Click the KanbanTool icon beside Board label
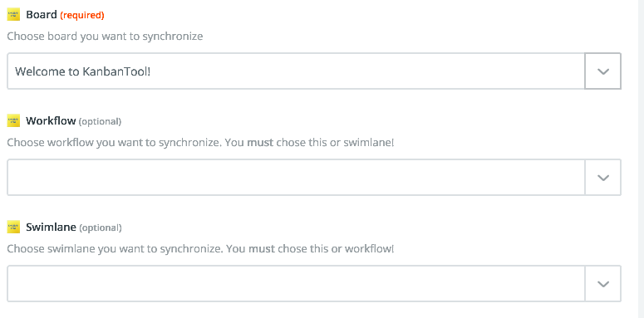The image size is (644, 318). tap(13, 15)
